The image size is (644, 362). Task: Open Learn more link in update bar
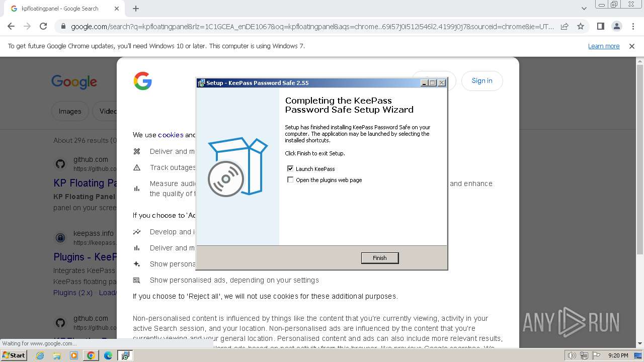coord(604,46)
